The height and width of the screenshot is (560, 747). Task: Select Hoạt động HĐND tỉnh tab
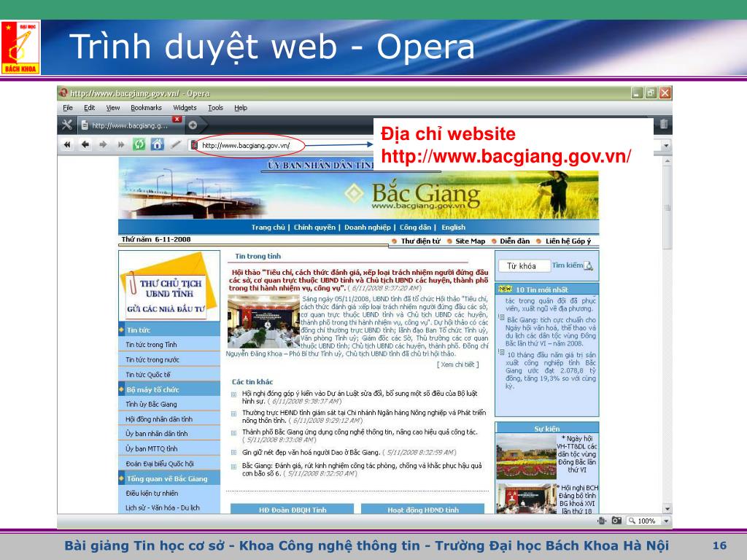pos(423,509)
